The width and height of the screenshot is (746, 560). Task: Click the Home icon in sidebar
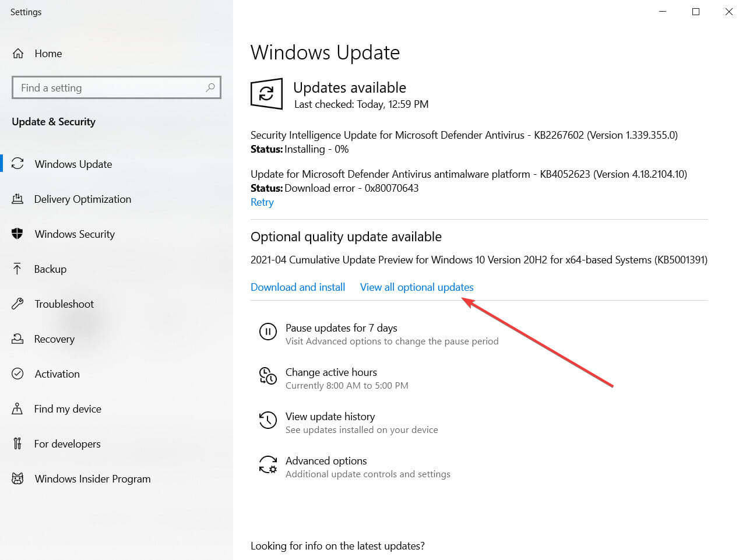coord(18,54)
